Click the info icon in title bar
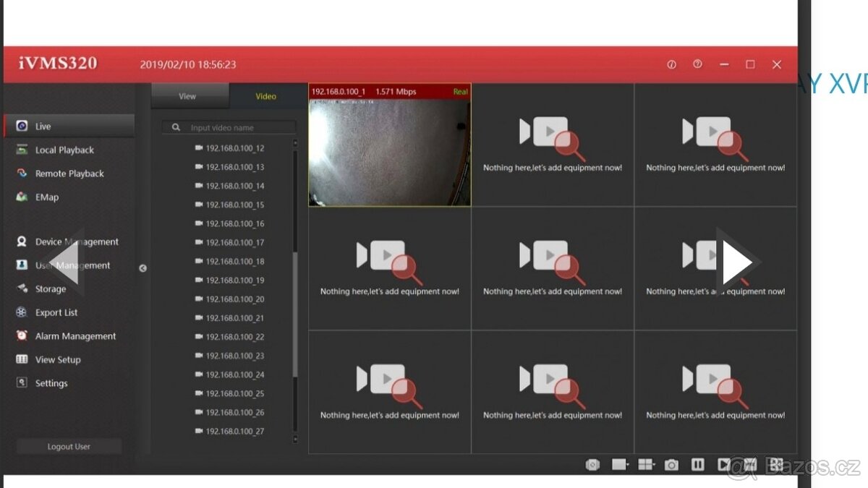868x488 pixels. pos(671,64)
